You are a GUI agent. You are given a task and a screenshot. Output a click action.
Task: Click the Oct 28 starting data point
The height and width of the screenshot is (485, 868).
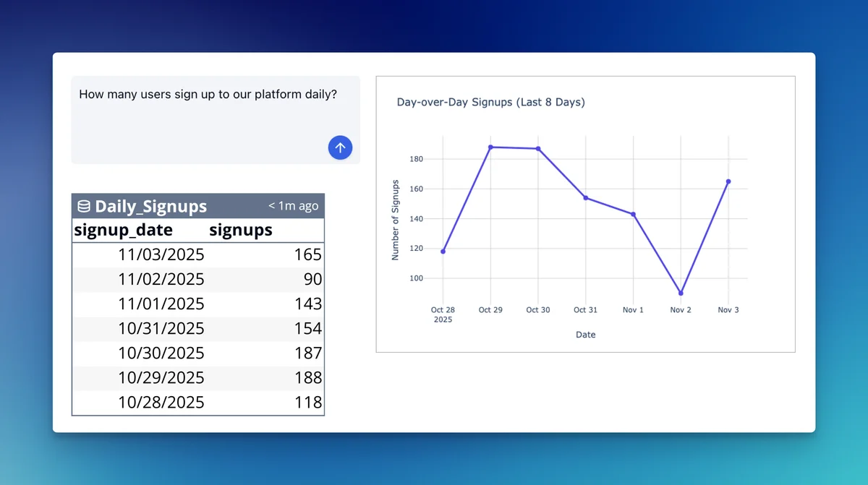point(442,251)
